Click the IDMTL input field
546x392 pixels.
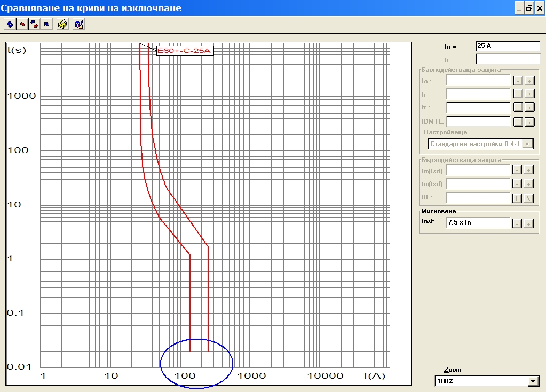tap(478, 122)
